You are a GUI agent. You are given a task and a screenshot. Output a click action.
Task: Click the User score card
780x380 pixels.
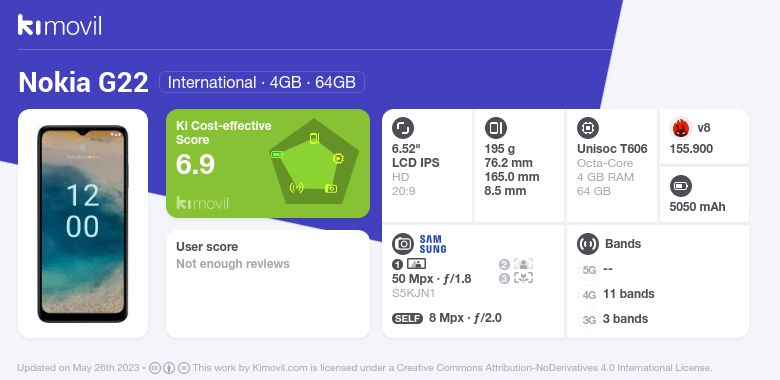click(268, 284)
